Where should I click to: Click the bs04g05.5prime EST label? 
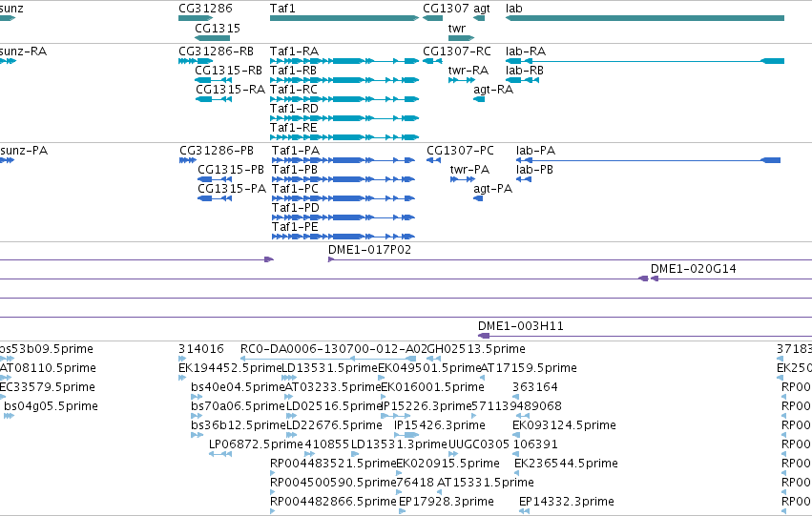tap(51, 406)
